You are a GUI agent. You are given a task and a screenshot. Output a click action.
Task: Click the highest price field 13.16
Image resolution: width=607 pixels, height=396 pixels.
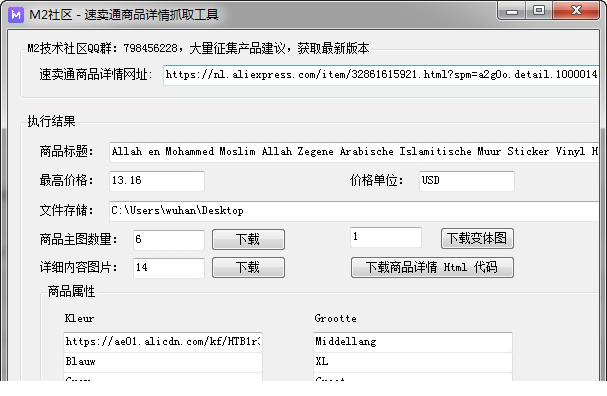(157, 181)
